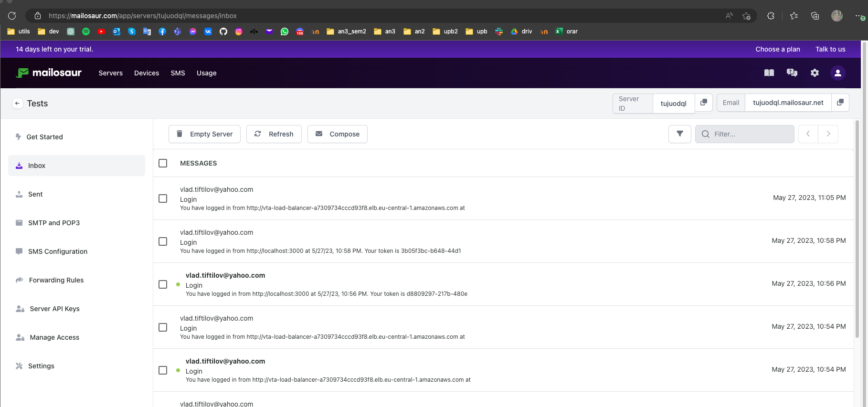This screenshot has width=868, height=407.
Task: Add this page to browser favorites
Action: coord(747,16)
